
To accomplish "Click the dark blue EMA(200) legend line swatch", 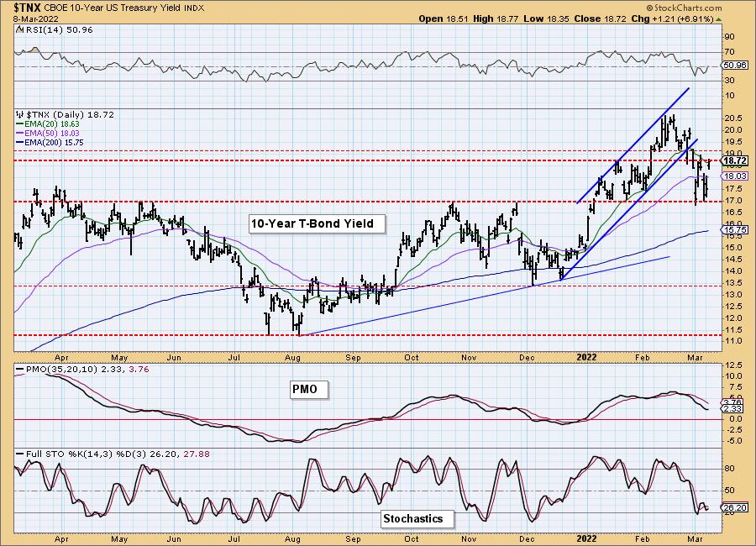I will [20, 142].
